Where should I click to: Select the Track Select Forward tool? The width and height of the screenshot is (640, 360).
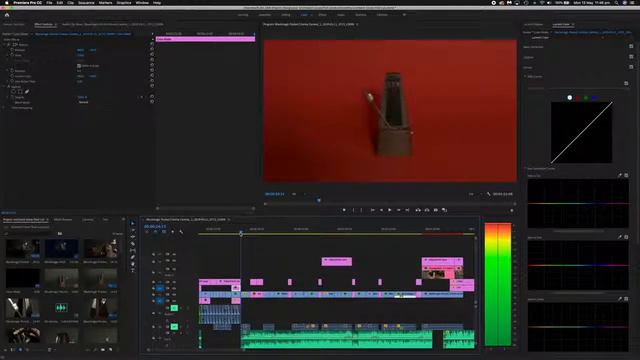pos(133,230)
